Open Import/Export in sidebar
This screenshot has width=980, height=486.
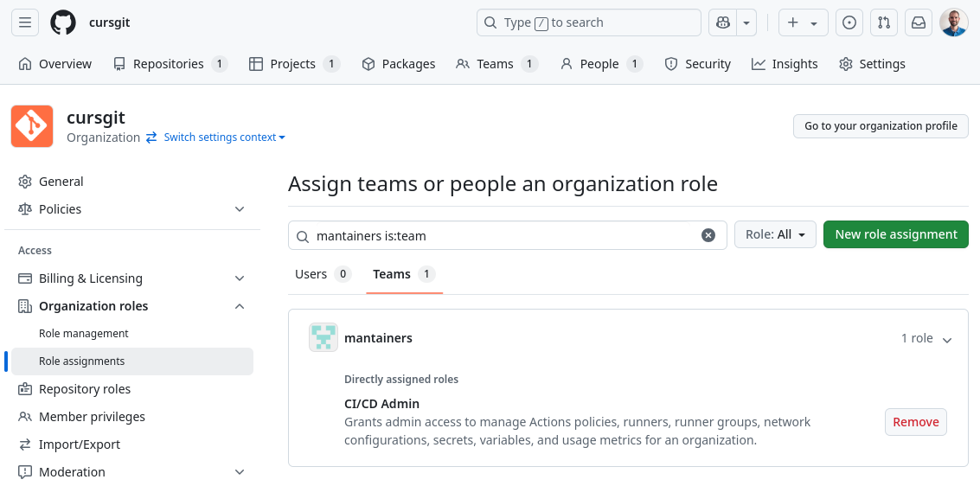(132, 444)
